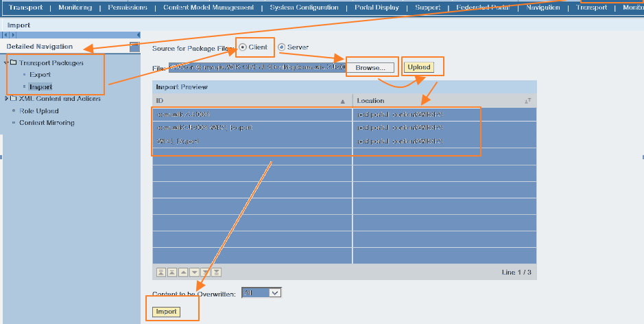644x324 pixels.
Task: Click the yellow Import button
Action: [x=167, y=312]
